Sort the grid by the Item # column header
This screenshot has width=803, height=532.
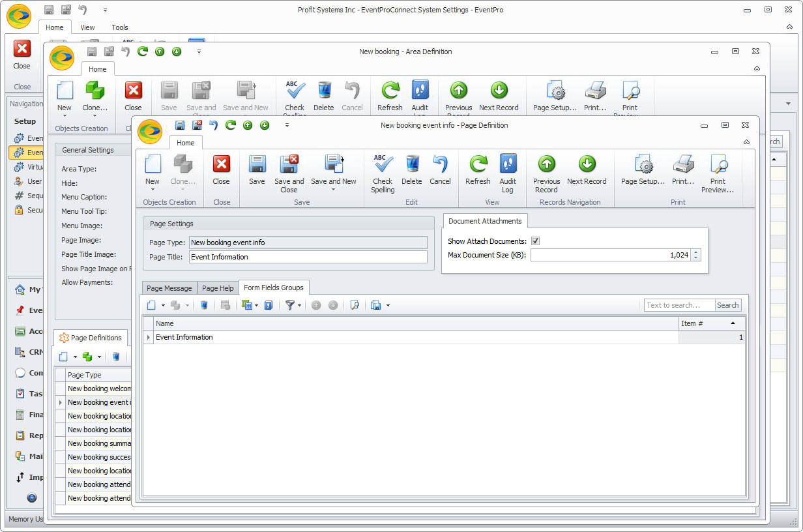coord(712,323)
